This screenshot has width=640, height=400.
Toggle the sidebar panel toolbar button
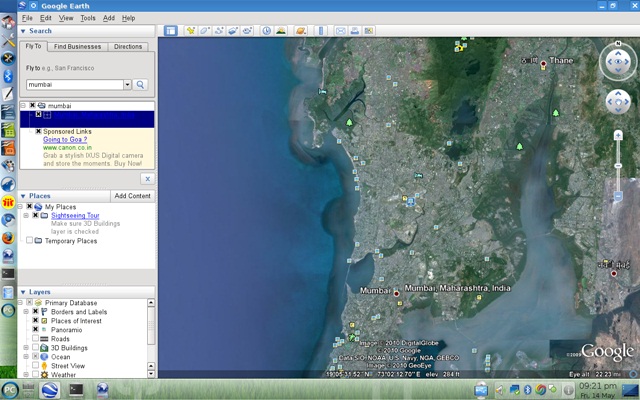point(170,31)
